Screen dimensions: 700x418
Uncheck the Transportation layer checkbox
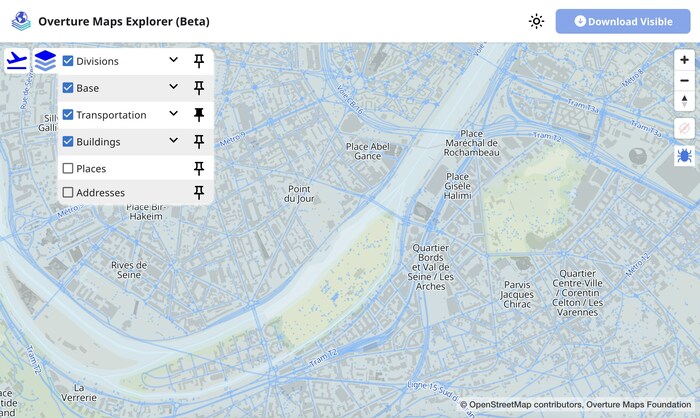click(x=68, y=115)
